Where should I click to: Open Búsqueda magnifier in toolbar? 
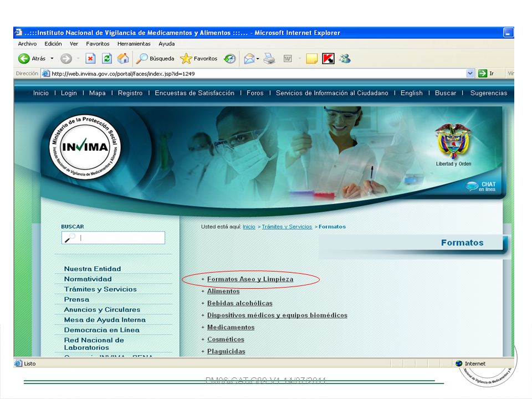155,59
